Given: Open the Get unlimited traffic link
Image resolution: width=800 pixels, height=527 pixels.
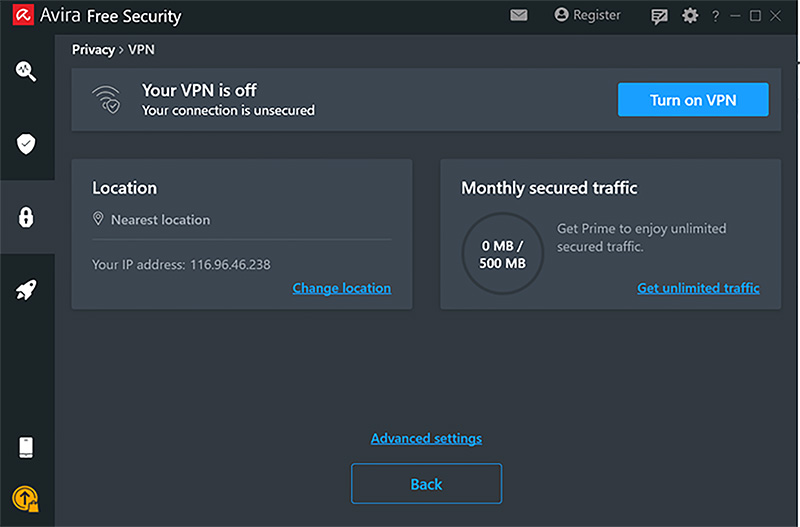Looking at the screenshot, I should click(698, 288).
